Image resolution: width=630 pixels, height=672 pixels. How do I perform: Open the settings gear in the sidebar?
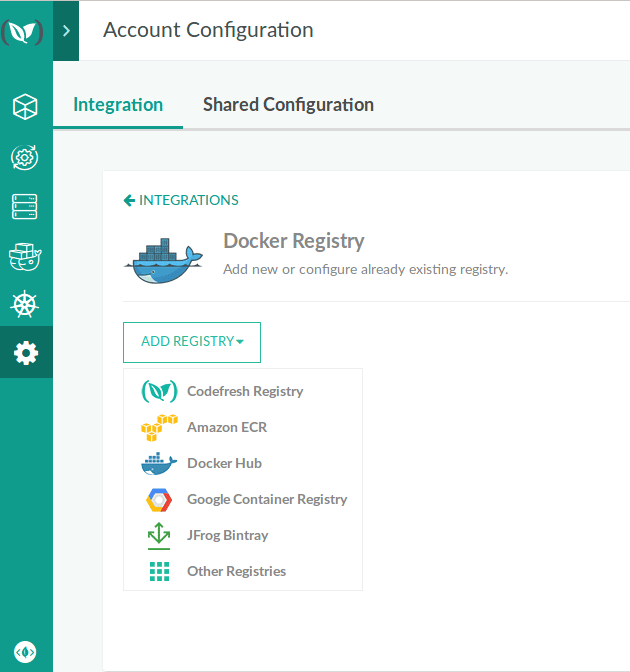tap(25, 353)
